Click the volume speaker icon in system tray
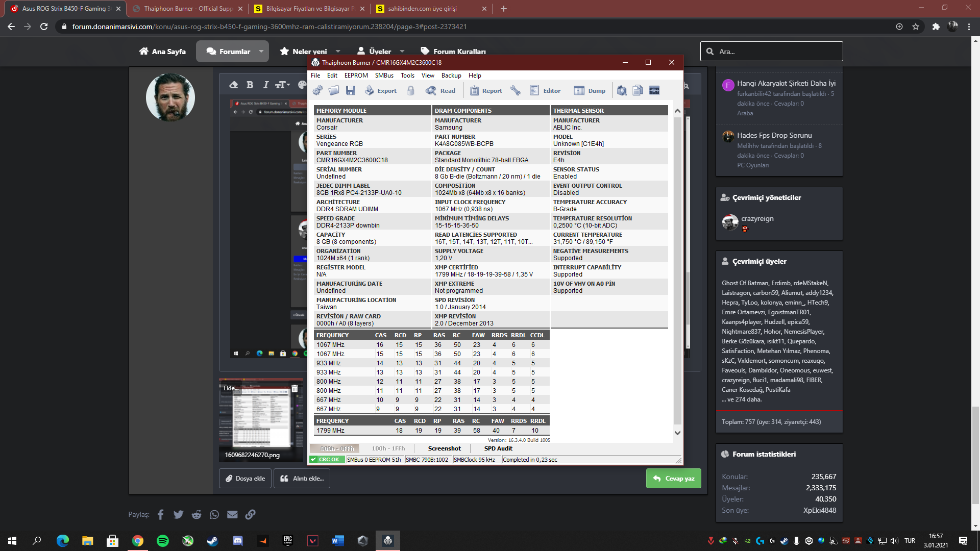 pos(894,541)
